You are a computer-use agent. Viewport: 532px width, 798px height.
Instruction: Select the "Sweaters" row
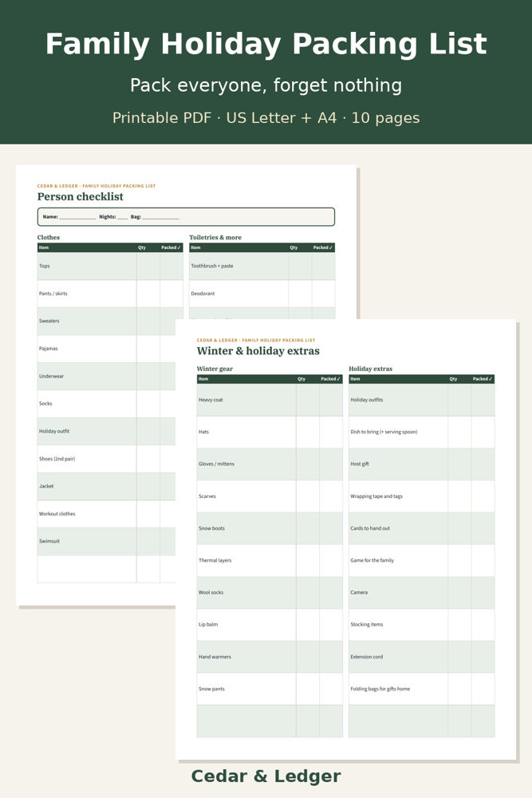point(106,321)
